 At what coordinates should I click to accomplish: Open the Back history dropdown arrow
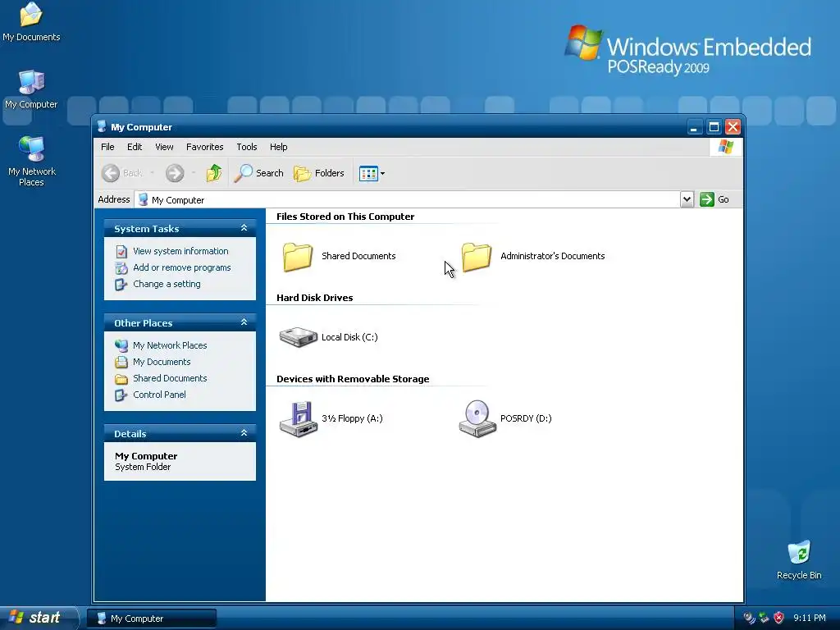click(152, 173)
